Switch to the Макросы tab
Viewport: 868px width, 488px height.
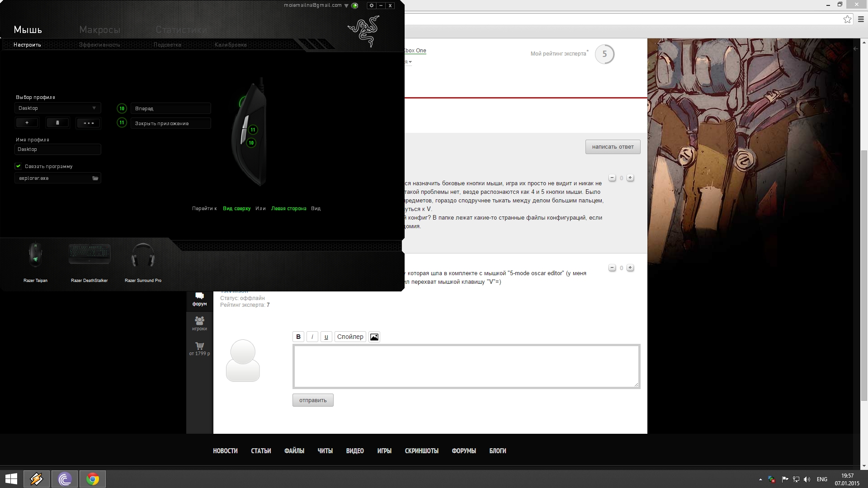(x=99, y=30)
